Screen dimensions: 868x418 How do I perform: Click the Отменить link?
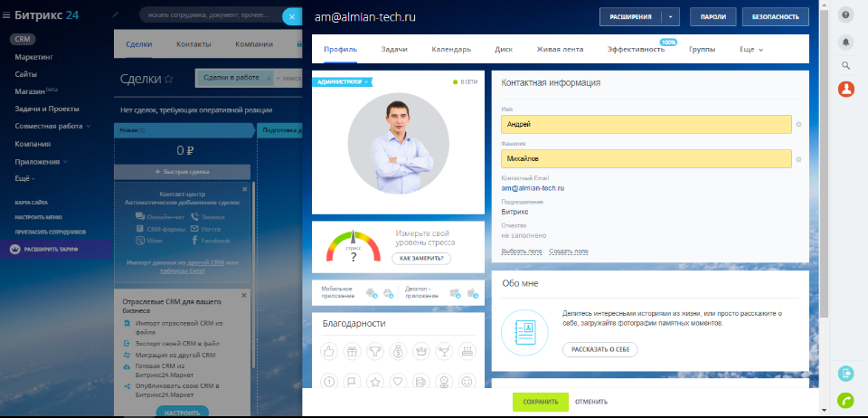(591, 402)
